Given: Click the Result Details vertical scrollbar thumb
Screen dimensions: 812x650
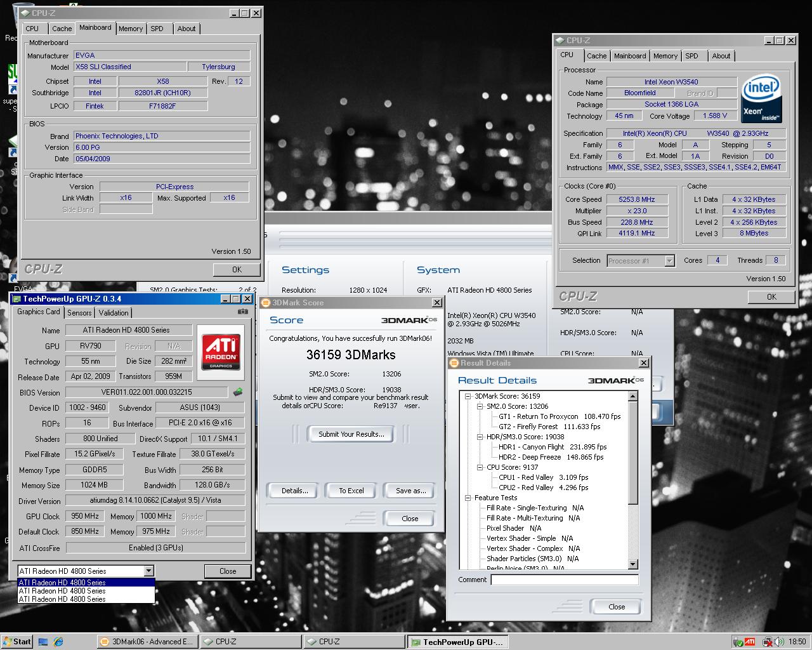Looking at the screenshot, I should (x=632, y=452).
